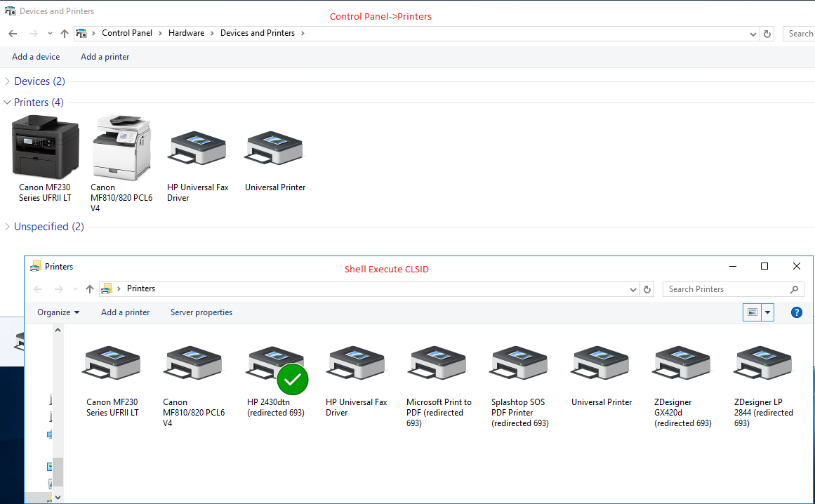Select Universal Printer in Devices and Printers
815x504 pixels.
tap(275, 161)
